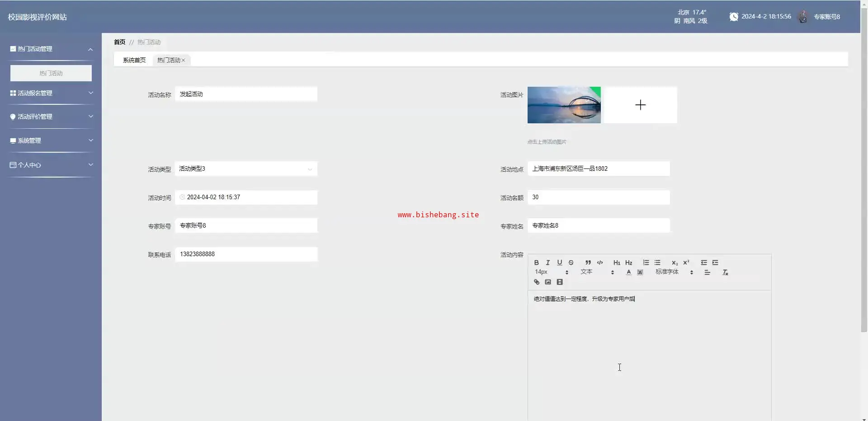Open the 文本 header style dropdown
Viewport: 868px width, 421px height.
tap(597, 272)
